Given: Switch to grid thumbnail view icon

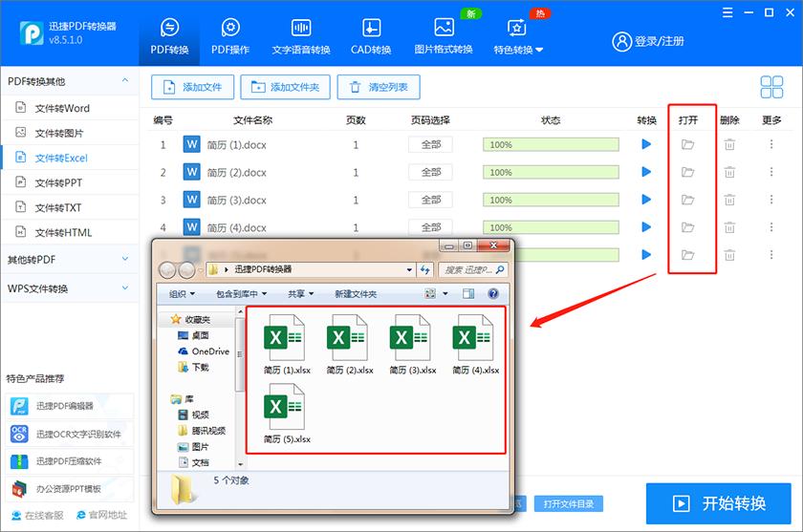Looking at the screenshot, I should (771, 87).
